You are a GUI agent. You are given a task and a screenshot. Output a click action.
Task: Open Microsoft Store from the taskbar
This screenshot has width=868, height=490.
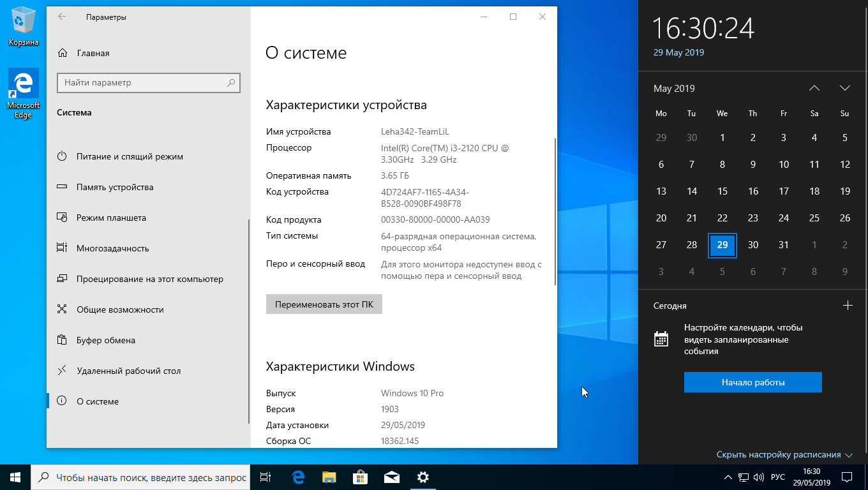(360, 477)
